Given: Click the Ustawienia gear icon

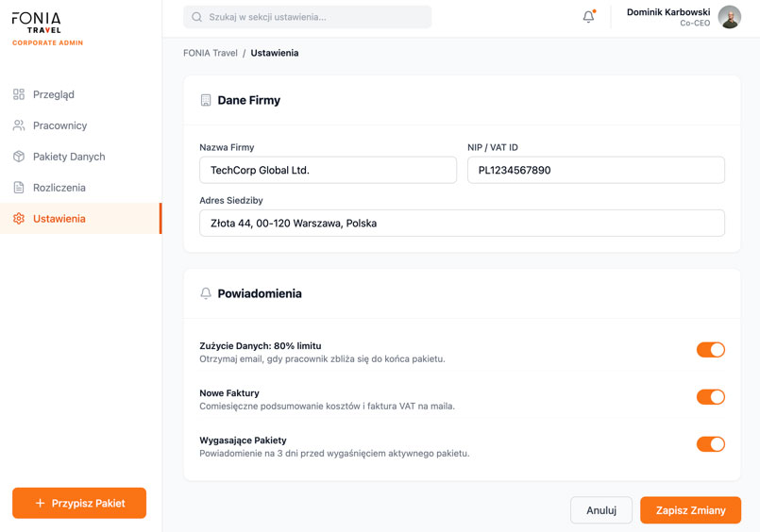Looking at the screenshot, I should click(x=19, y=219).
